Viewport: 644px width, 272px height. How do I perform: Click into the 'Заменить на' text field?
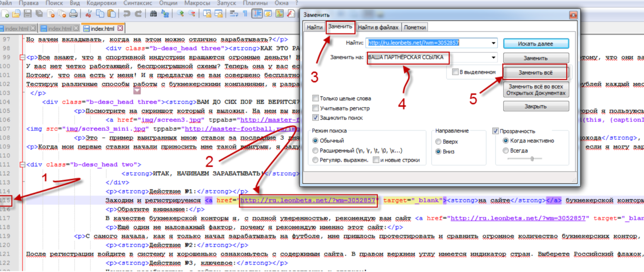pyautogui.click(x=424, y=58)
